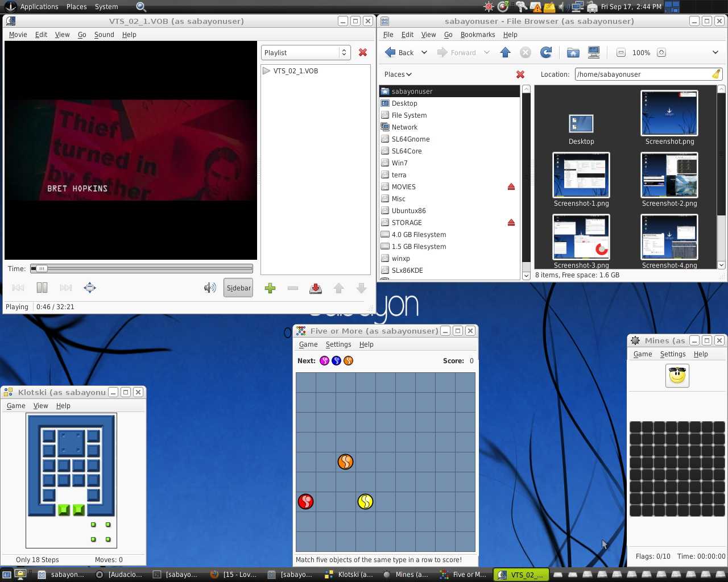The width and height of the screenshot is (728, 582).
Task: Save the playlist to disk
Action: click(x=316, y=288)
